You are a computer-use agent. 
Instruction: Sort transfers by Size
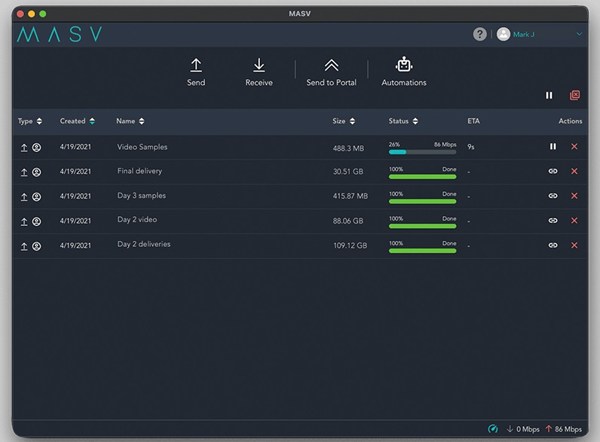click(x=343, y=121)
